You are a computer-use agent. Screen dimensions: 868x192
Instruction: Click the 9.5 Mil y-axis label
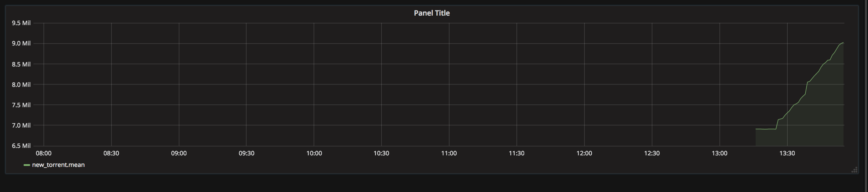(x=21, y=23)
